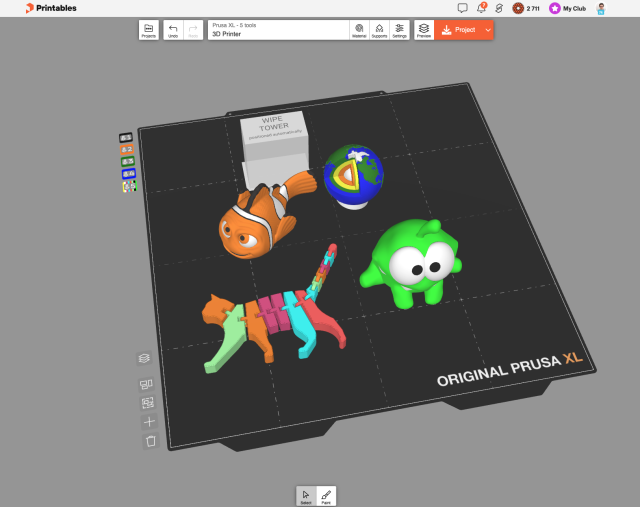Open the link/sync icon in header
Screen dimensions: 640x507
pyautogui.click(x=499, y=8)
